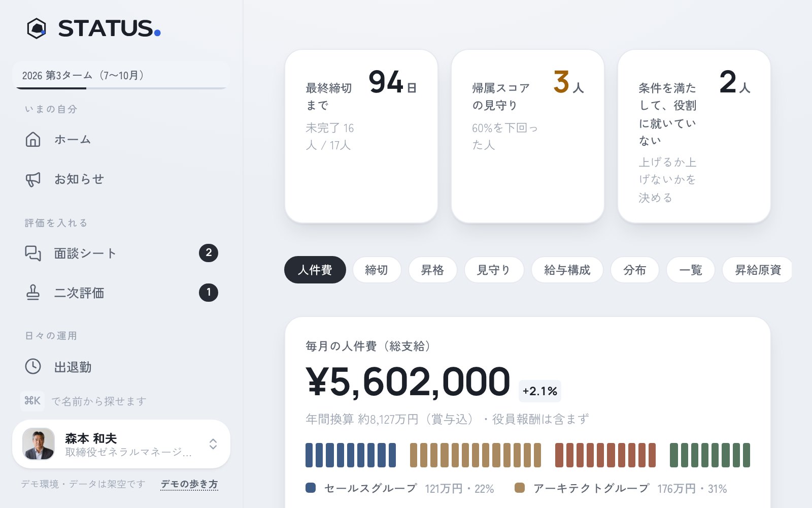Image resolution: width=812 pixels, height=508 pixels.
Task: Open the 帰属スコアの見守り 3人 card
Action: [x=528, y=136]
